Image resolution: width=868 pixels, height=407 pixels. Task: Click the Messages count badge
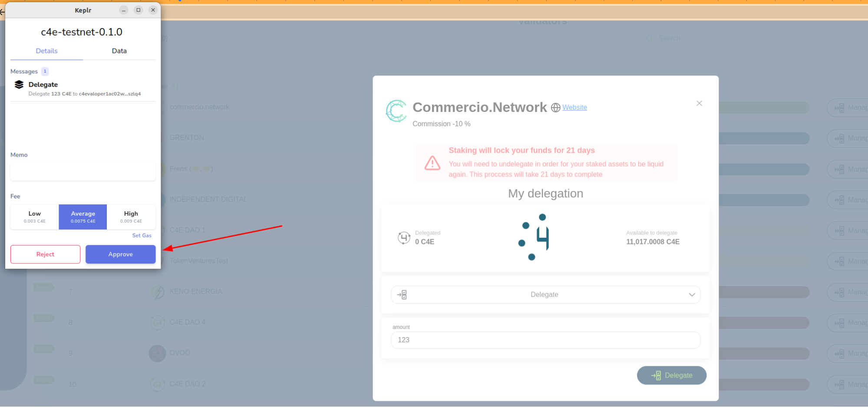pos(45,71)
